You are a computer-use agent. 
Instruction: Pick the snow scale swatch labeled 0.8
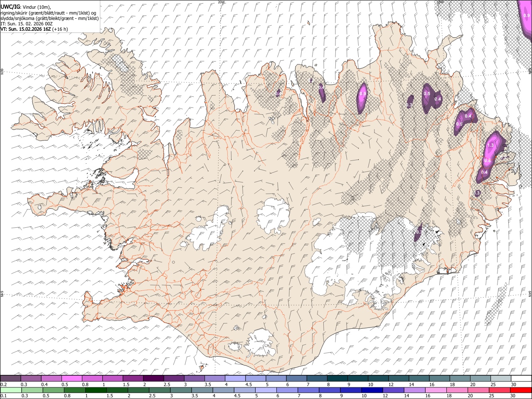coord(92,378)
